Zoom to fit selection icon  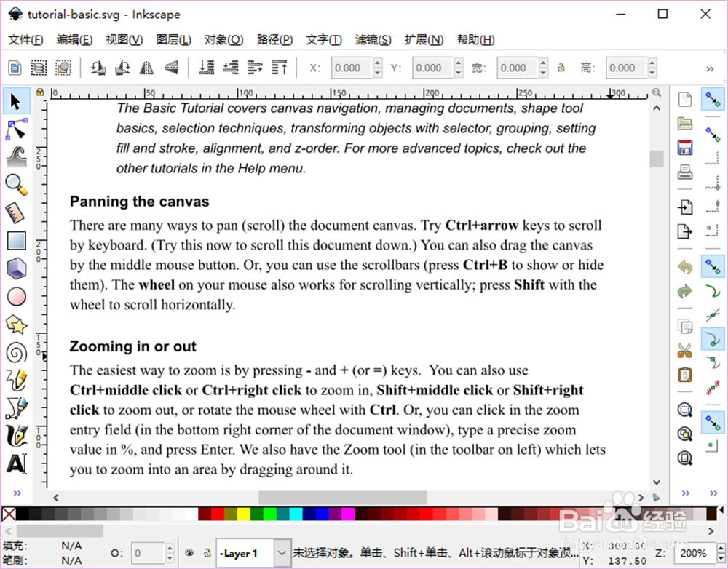click(x=685, y=410)
